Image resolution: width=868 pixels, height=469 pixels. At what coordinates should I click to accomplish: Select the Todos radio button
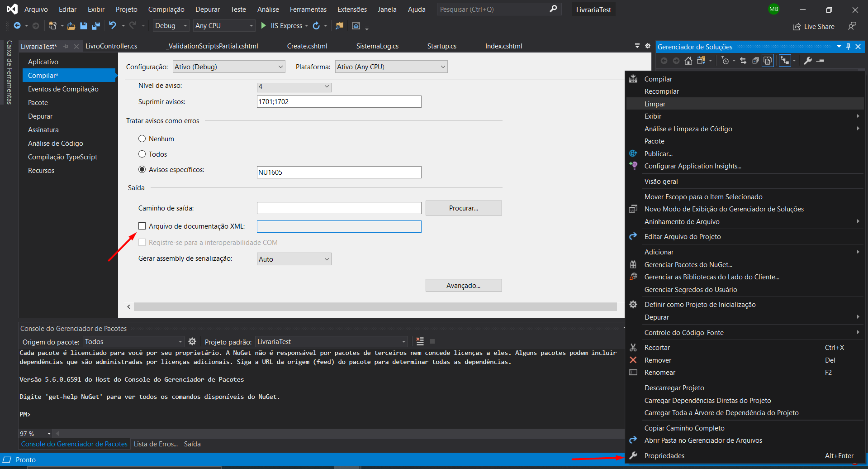coord(142,154)
